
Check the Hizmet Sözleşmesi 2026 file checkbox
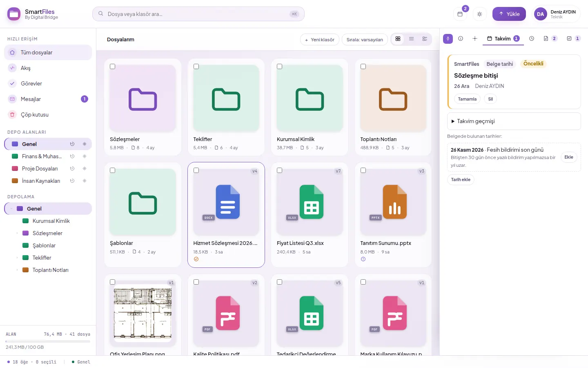(x=196, y=171)
